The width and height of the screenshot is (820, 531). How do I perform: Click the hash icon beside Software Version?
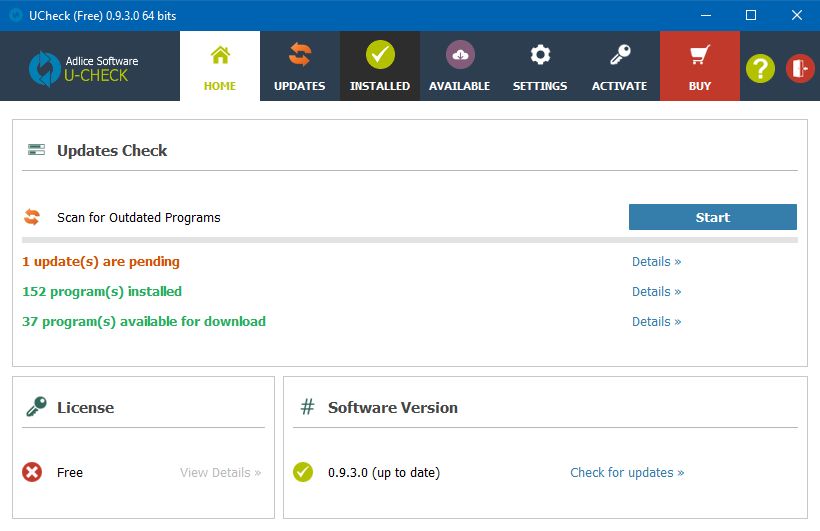click(x=308, y=406)
